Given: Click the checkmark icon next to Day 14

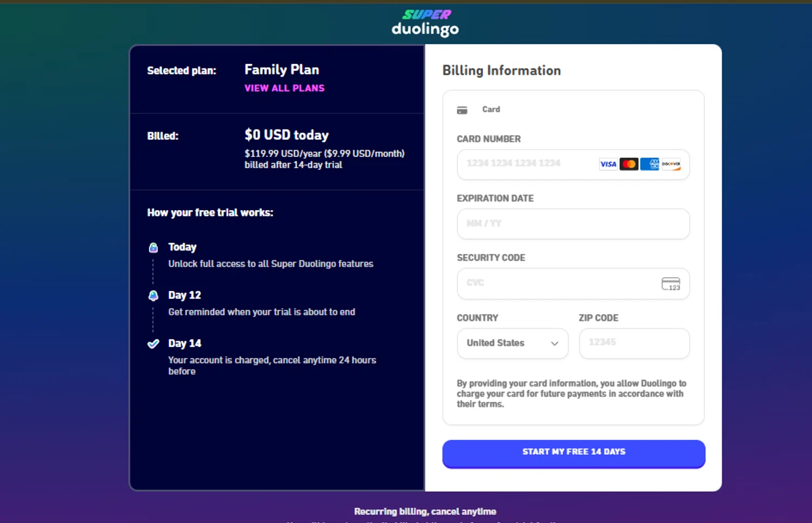Looking at the screenshot, I should click(154, 344).
